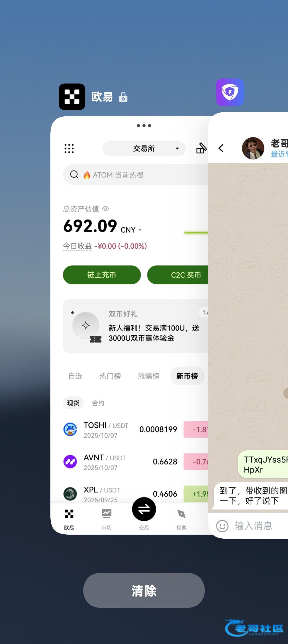Tap the search magnifier icon
The width and height of the screenshot is (288, 644).
74,175
